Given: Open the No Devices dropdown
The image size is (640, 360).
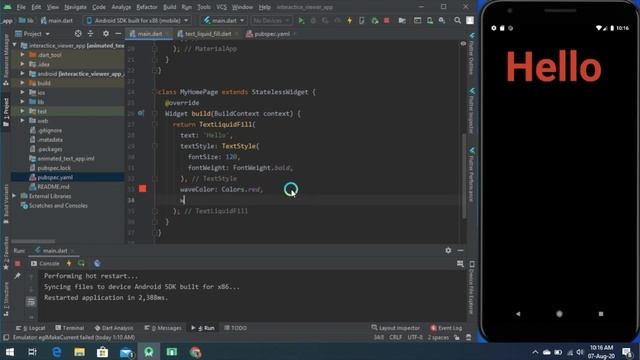Looking at the screenshot, I should click(x=270, y=20).
